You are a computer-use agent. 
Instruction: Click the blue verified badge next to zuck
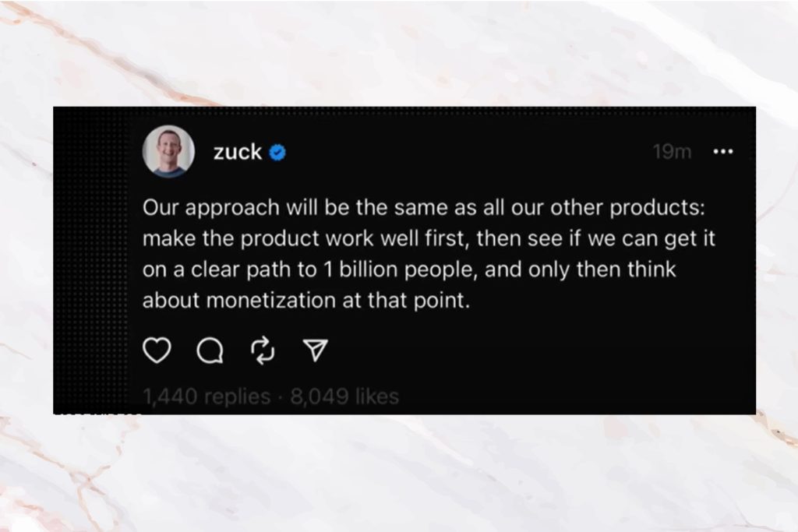click(x=278, y=153)
